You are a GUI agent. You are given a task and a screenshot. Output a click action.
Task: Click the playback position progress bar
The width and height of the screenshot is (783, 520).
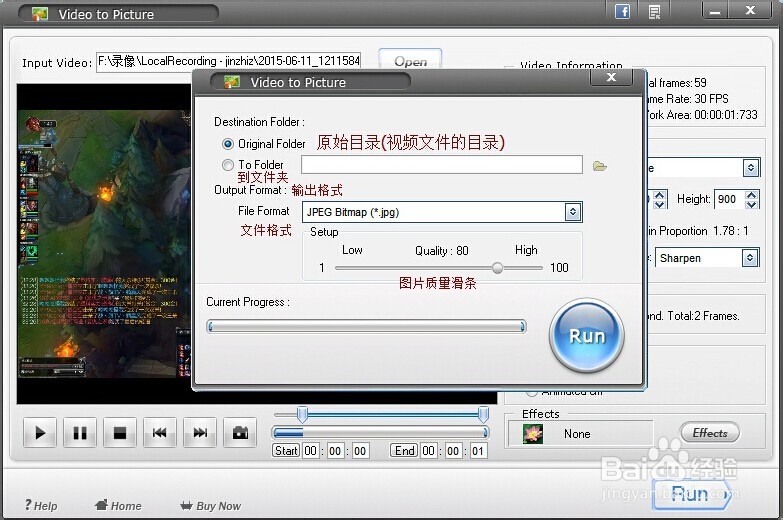[x=380, y=433]
